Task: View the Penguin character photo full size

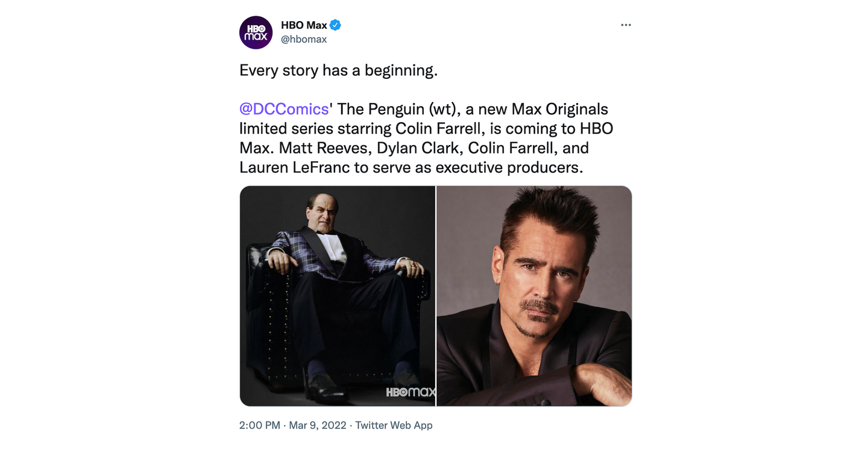Action: [x=337, y=295]
